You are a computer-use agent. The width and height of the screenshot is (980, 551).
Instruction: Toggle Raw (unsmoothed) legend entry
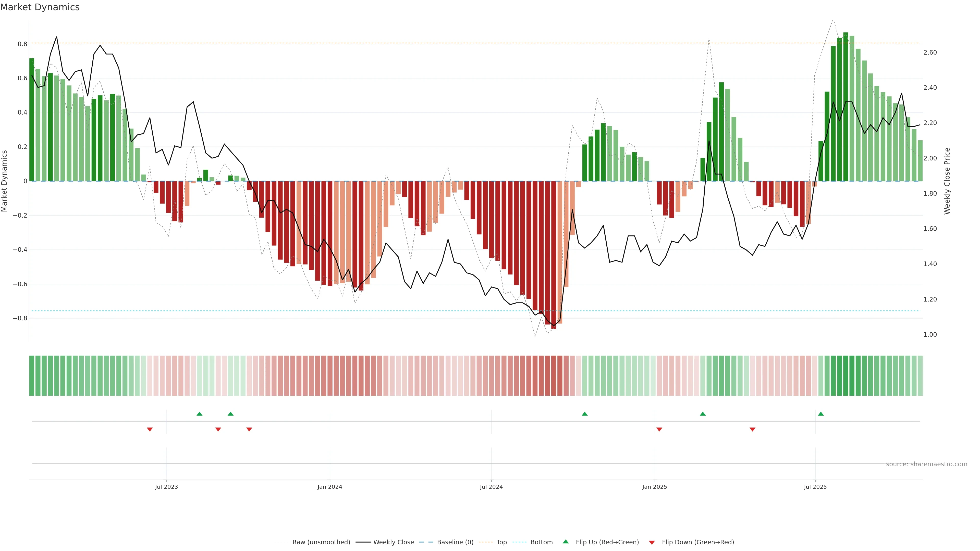[x=321, y=542]
